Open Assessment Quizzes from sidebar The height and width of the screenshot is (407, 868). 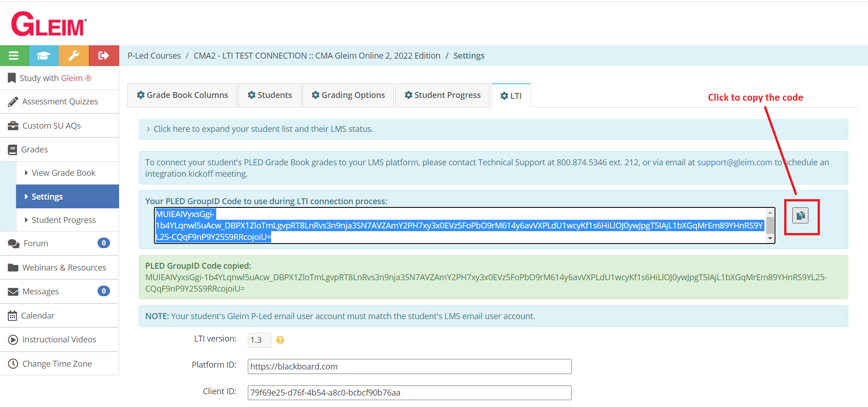(60, 102)
